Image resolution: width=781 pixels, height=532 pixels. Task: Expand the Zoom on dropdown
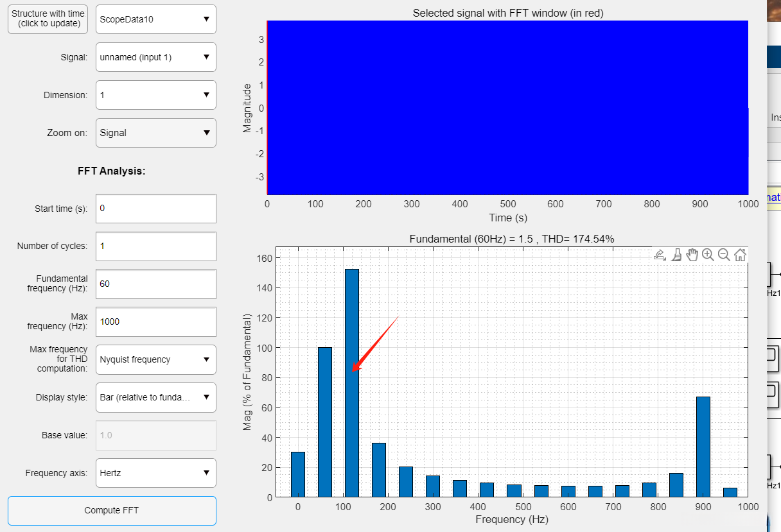tap(155, 133)
